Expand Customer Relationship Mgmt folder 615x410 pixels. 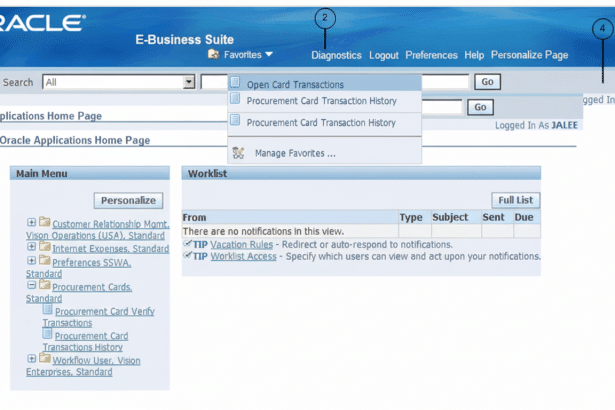(31, 222)
